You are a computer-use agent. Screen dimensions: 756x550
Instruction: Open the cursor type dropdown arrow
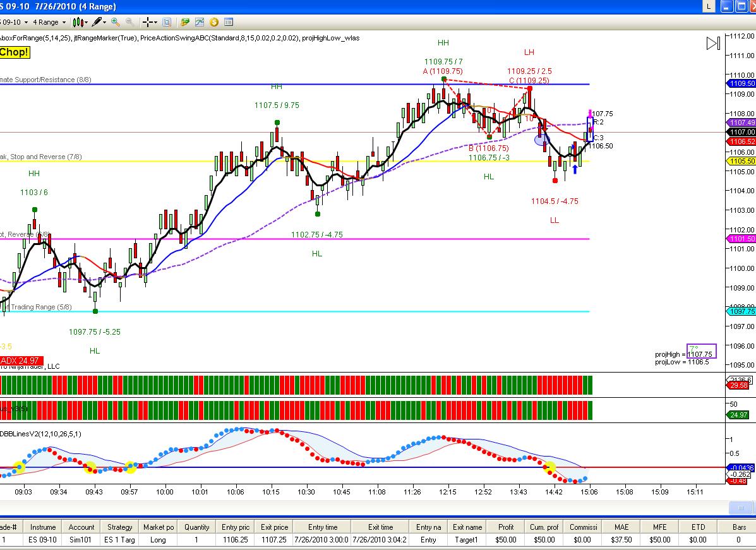pos(156,22)
